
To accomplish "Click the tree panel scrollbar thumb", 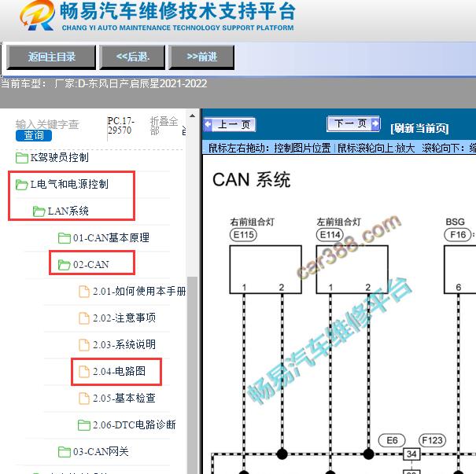I will pos(192,375).
